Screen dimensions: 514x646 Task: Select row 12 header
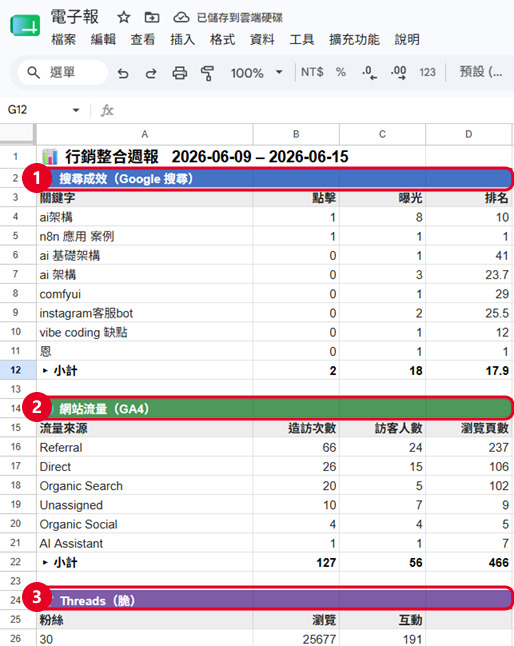[x=16, y=370]
